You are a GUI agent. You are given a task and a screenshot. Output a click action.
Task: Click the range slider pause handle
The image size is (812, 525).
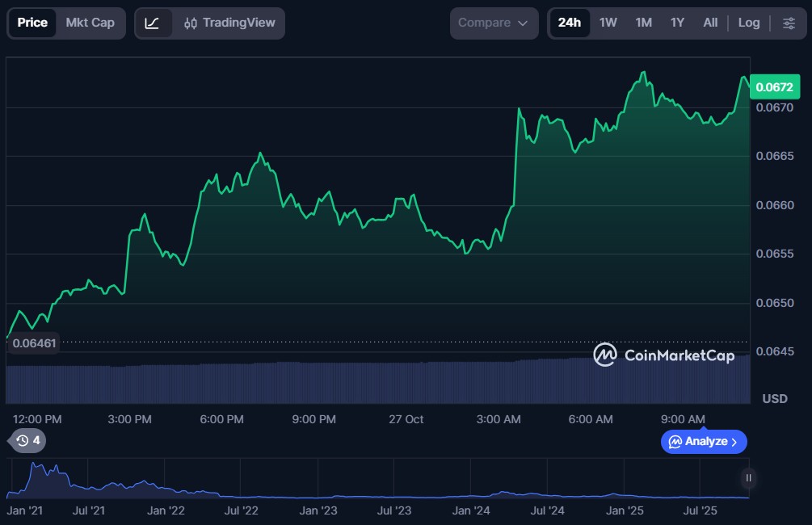[x=749, y=478]
